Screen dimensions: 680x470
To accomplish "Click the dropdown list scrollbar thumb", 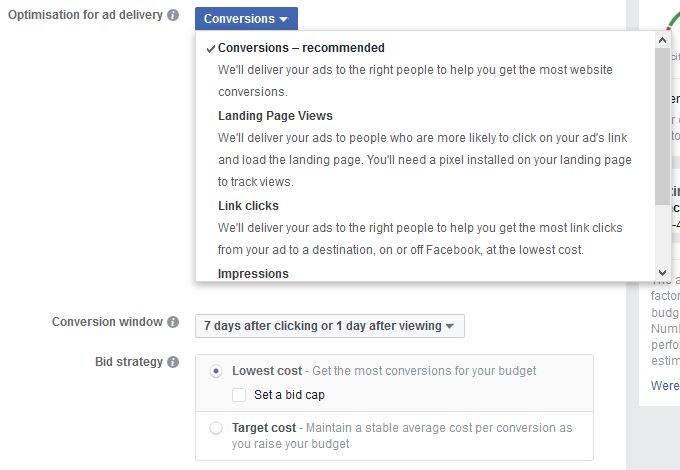I will 662,126.
